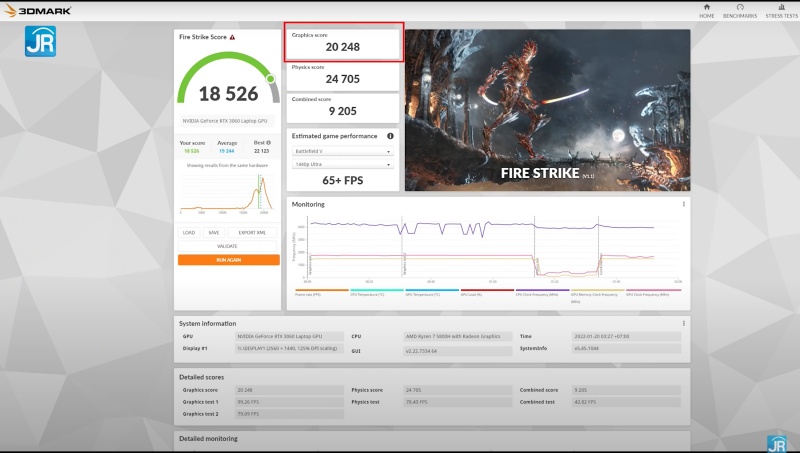Viewport: 800px width, 453px height.
Task: Click Graphics test 1 value 99.26 FPS
Action: point(289,402)
